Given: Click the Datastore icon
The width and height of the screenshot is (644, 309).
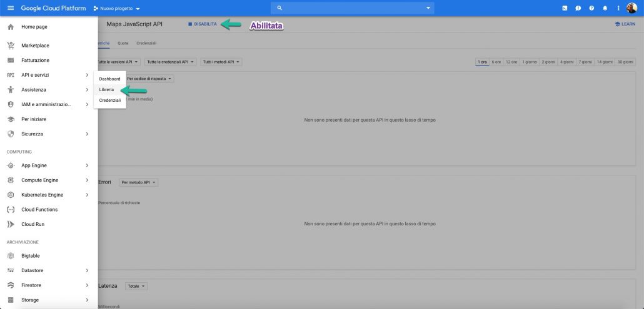Looking at the screenshot, I should [x=11, y=270].
